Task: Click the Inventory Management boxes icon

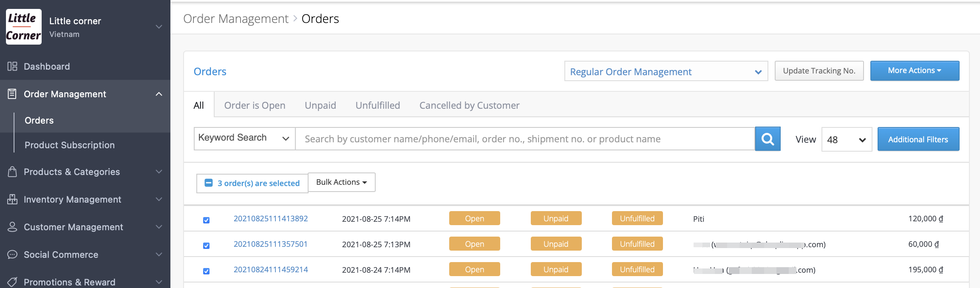Action: coord(12,199)
